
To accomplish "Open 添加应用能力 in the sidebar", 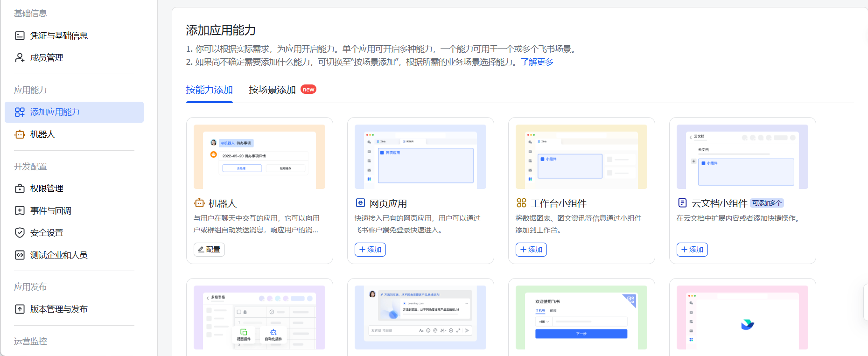I will click(55, 112).
